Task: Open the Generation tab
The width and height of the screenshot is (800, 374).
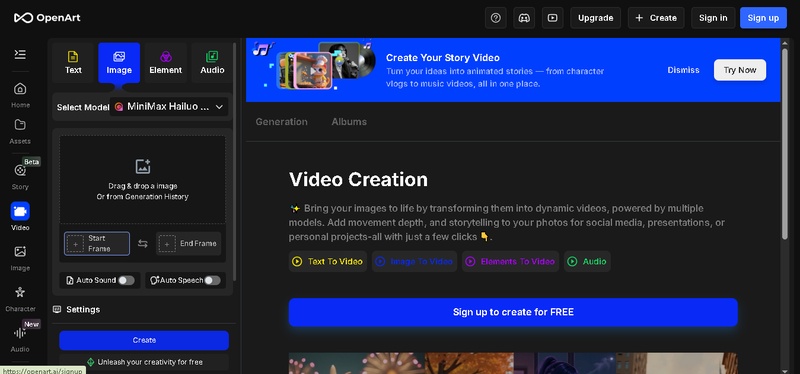Action: [x=282, y=122]
